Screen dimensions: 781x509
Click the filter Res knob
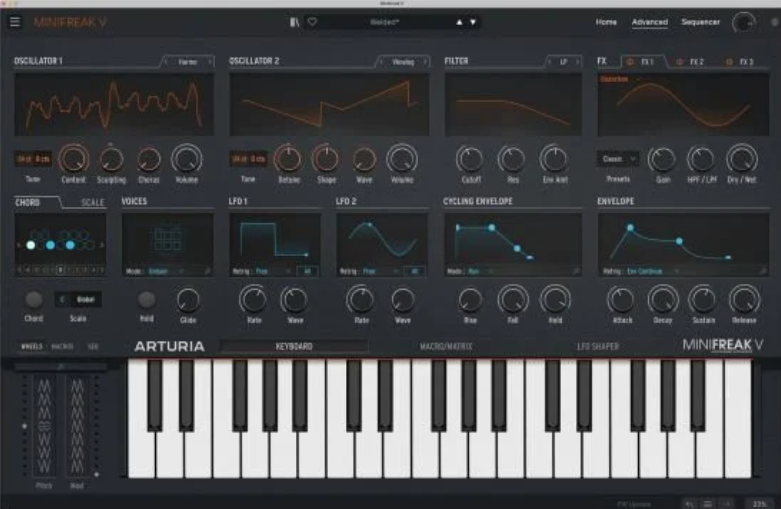(512, 159)
